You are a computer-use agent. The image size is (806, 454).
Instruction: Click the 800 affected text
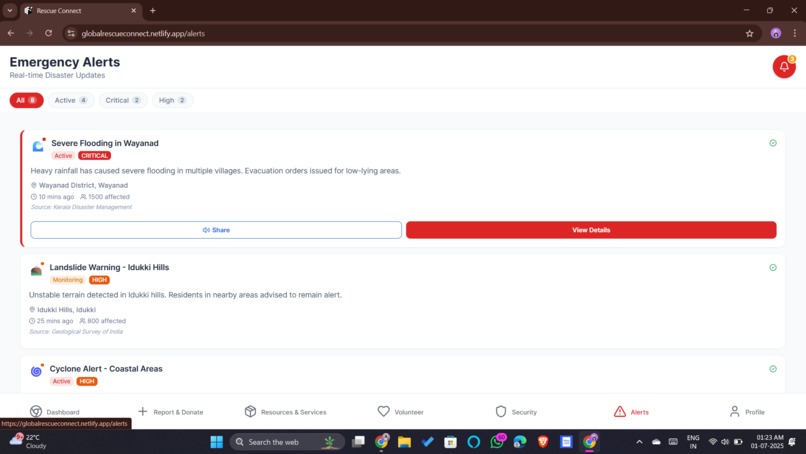coord(106,321)
